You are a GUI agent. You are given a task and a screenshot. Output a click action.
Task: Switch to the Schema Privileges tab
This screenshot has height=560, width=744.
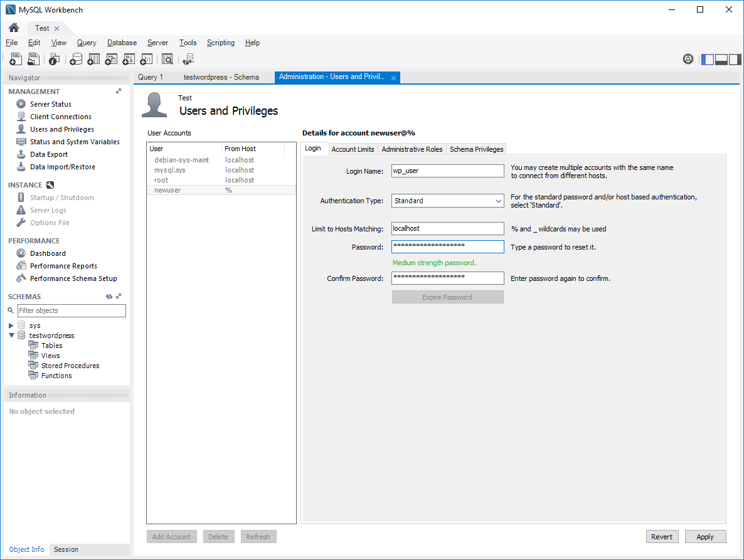(476, 149)
